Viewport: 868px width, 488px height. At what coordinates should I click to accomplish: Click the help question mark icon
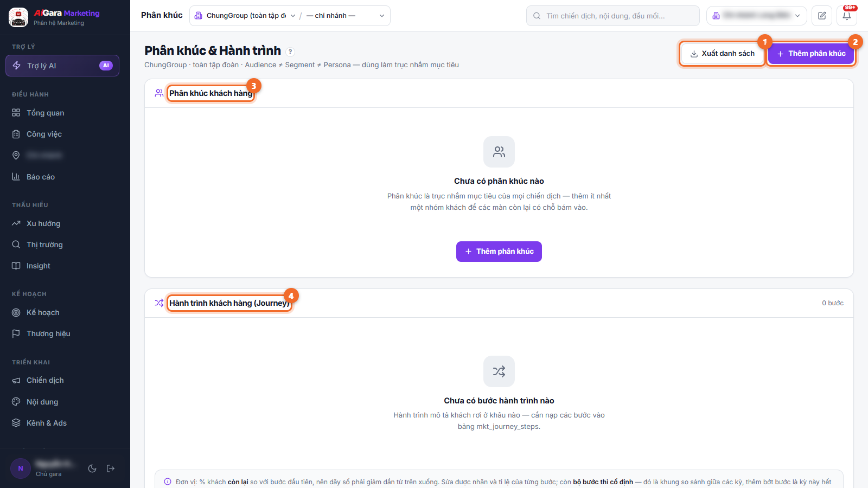(x=290, y=52)
